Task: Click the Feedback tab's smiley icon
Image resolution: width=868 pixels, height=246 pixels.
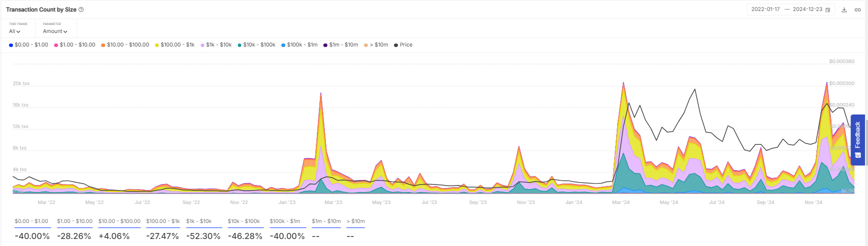Action: coord(857,155)
